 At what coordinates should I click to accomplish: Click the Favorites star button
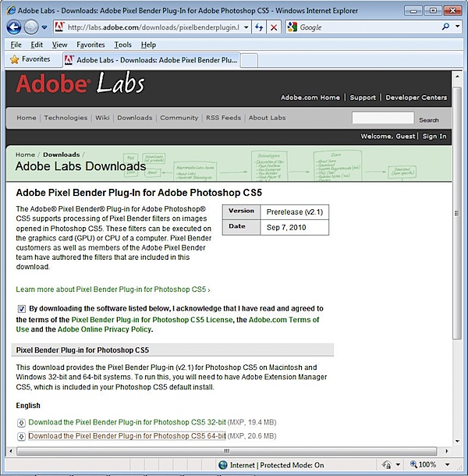(x=30, y=59)
